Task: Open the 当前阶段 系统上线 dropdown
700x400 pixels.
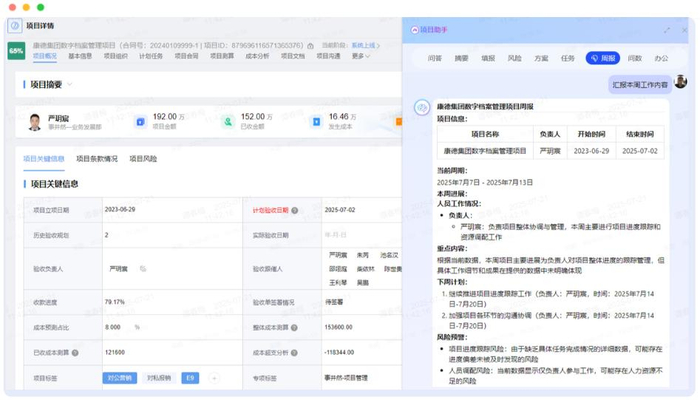Action: (366, 45)
